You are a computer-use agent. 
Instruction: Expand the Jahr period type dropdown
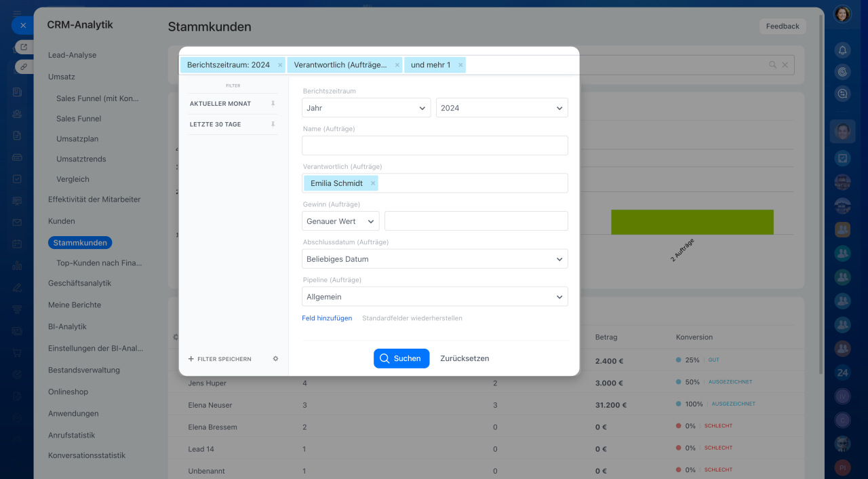pos(366,108)
